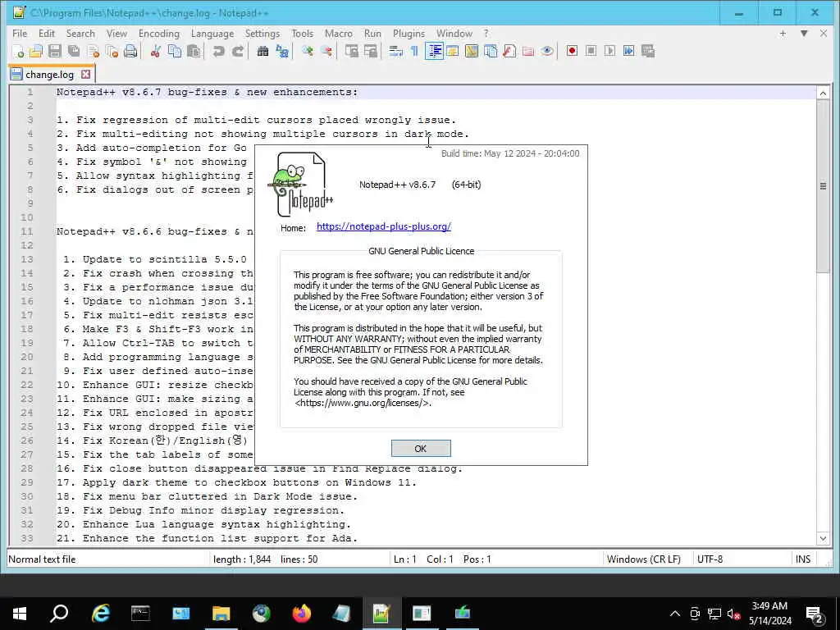
Task: Open the Macro menu
Action: (x=339, y=33)
